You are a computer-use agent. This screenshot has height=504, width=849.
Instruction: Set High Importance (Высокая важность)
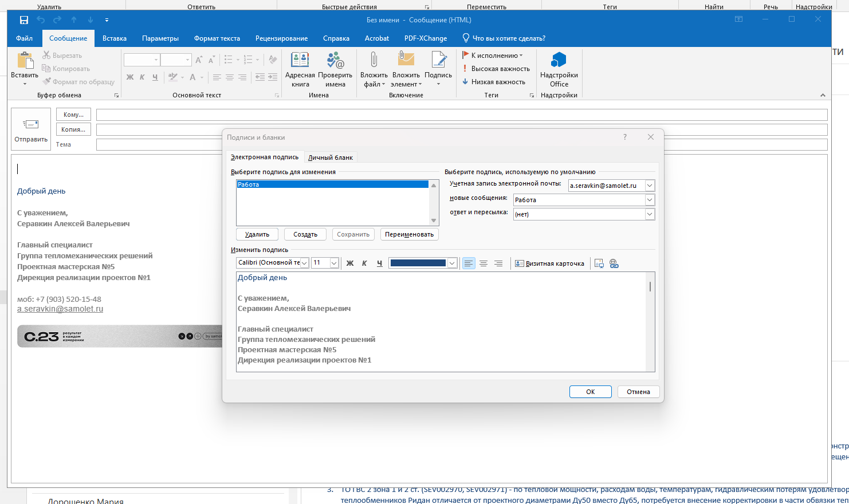(496, 69)
